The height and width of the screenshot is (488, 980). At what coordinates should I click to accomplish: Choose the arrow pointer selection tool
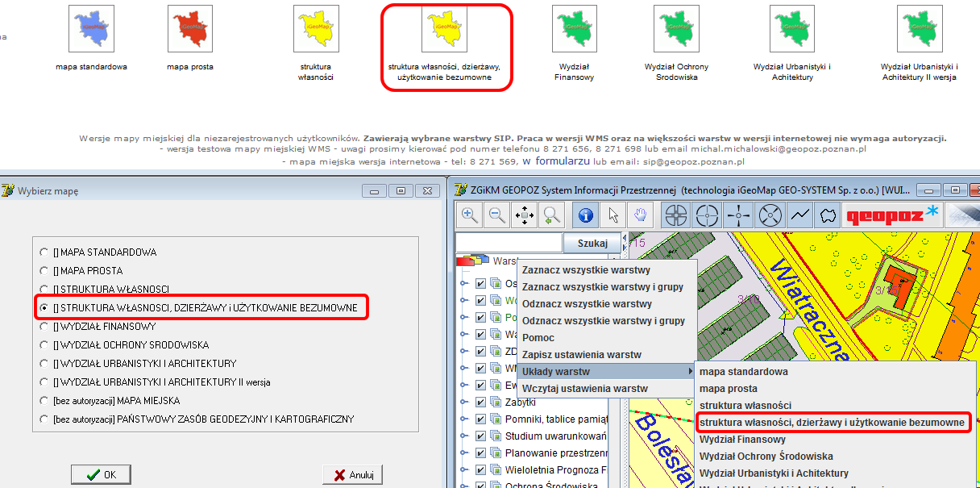coord(614,215)
